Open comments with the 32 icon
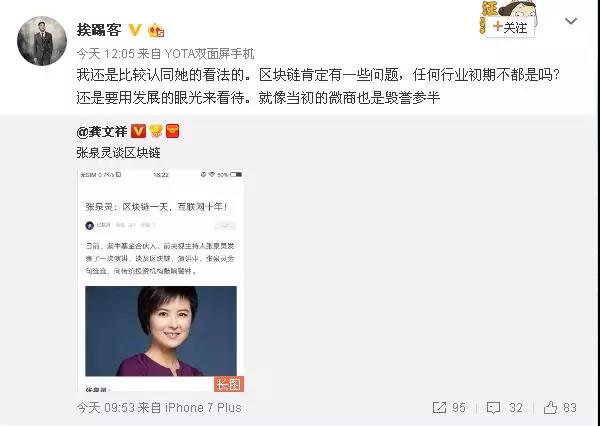The height and width of the screenshot is (426, 600). click(x=505, y=408)
